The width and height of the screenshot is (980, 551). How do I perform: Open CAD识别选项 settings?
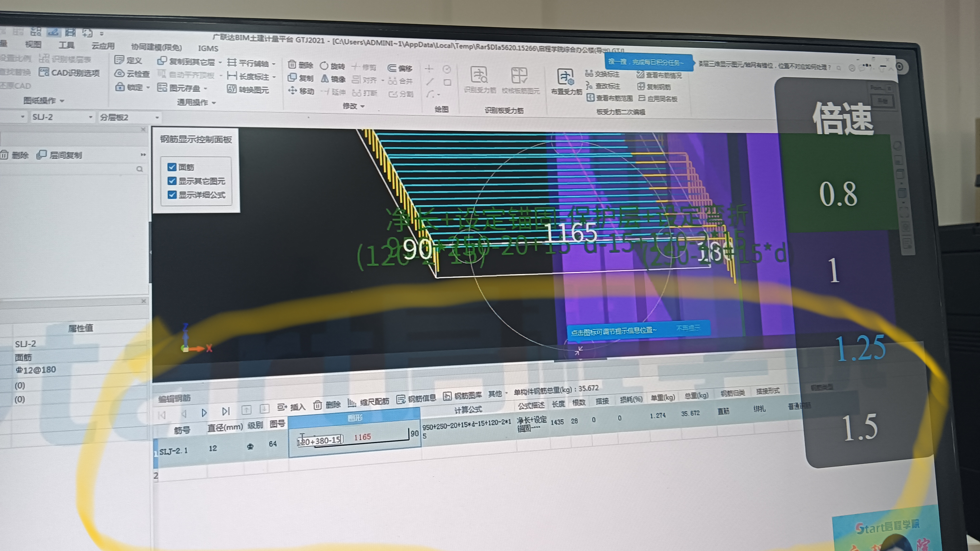tap(70, 72)
